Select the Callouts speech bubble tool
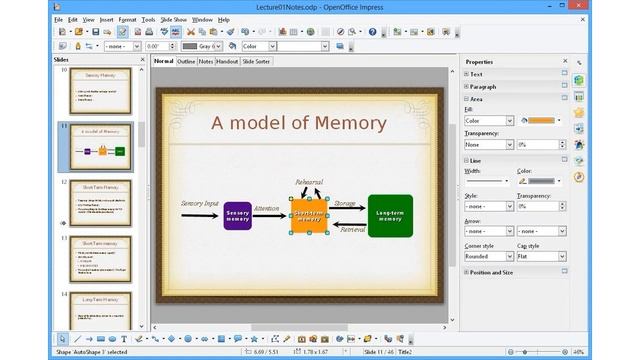 (x=238, y=339)
